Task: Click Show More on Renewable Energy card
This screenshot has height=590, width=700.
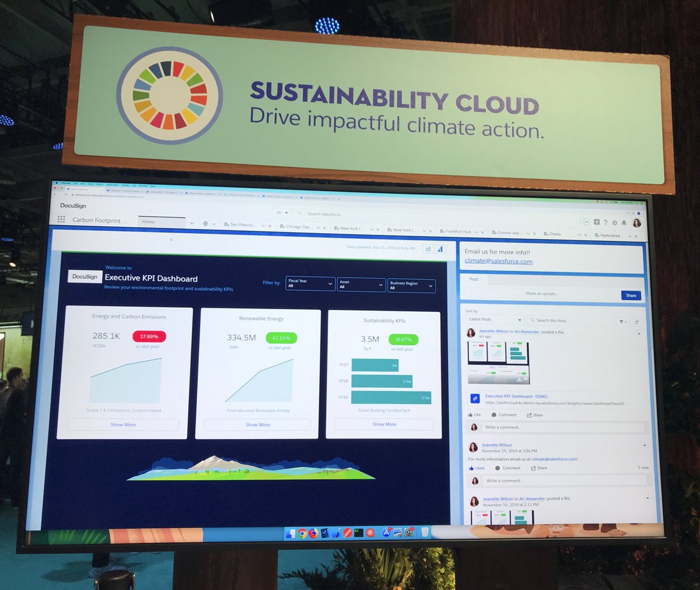Action: coord(257,424)
